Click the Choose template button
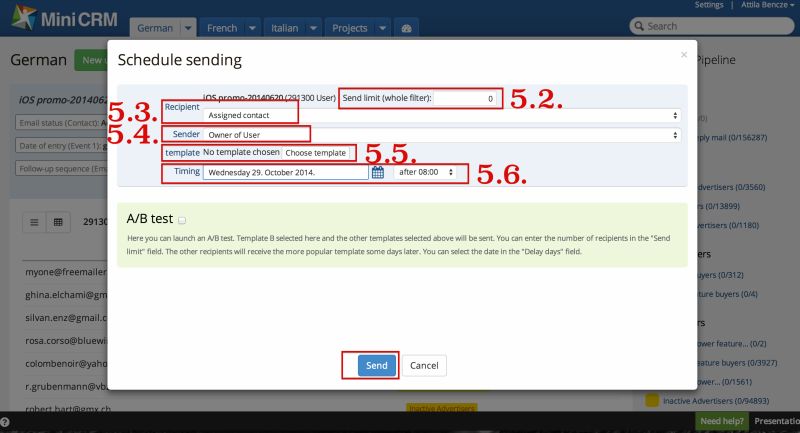 coord(315,152)
